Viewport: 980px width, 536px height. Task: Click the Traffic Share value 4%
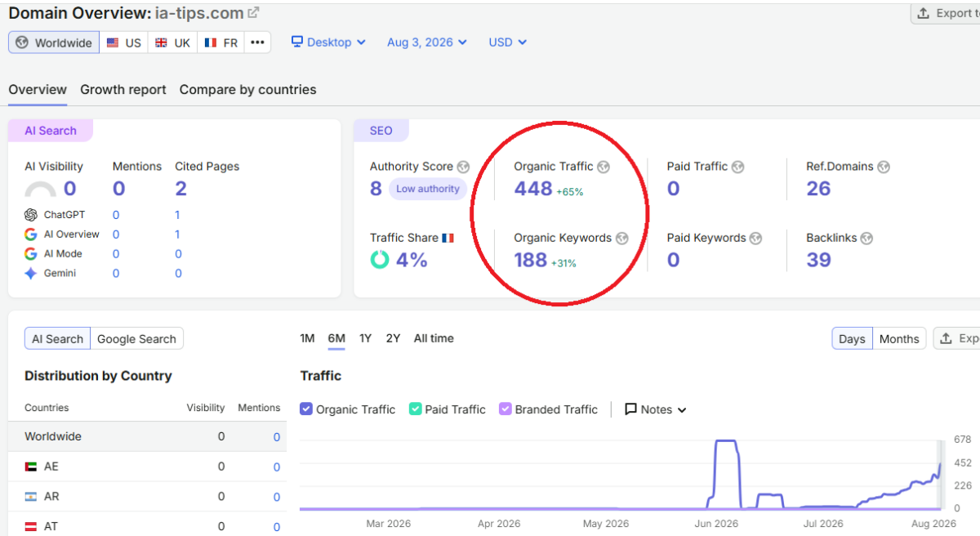point(412,260)
